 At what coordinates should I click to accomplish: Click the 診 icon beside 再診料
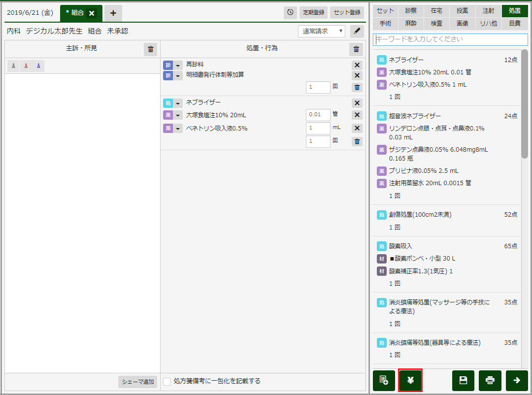click(x=168, y=65)
